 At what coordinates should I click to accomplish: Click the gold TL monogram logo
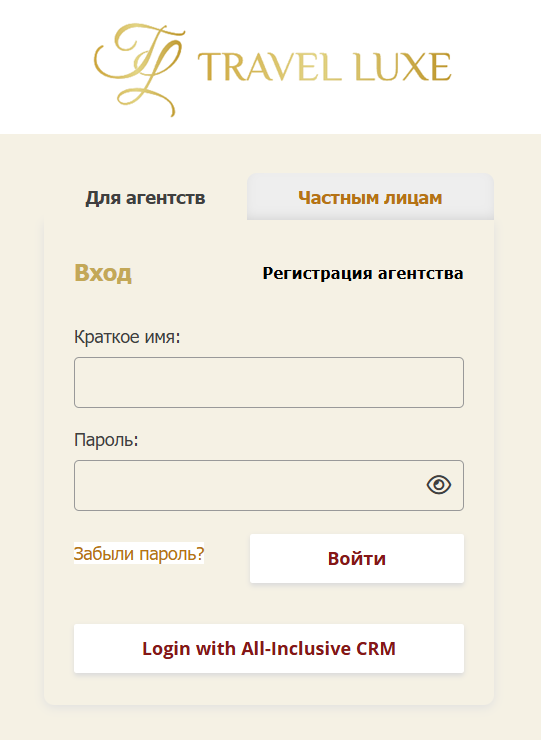tap(139, 69)
